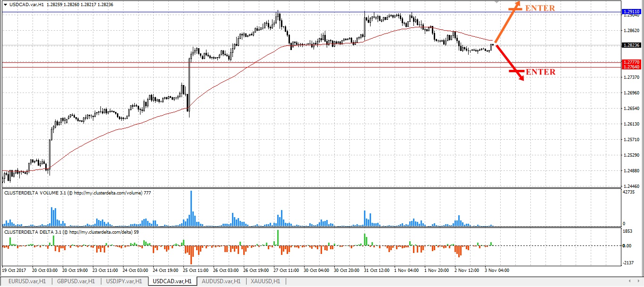Click the 1.26540 value on price axis
This screenshot has width=644, height=287.
pyautogui.click(x=630, y=109)
